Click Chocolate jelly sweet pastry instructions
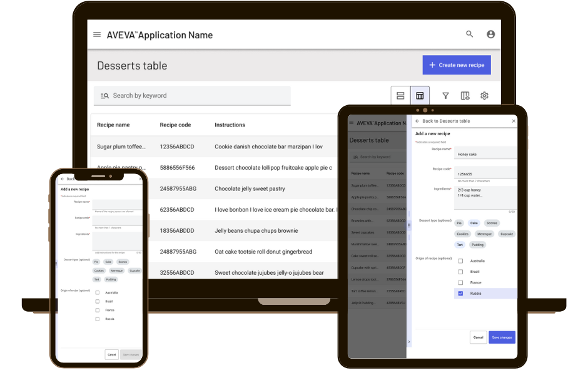588x370 pixels. click(250, 188)
